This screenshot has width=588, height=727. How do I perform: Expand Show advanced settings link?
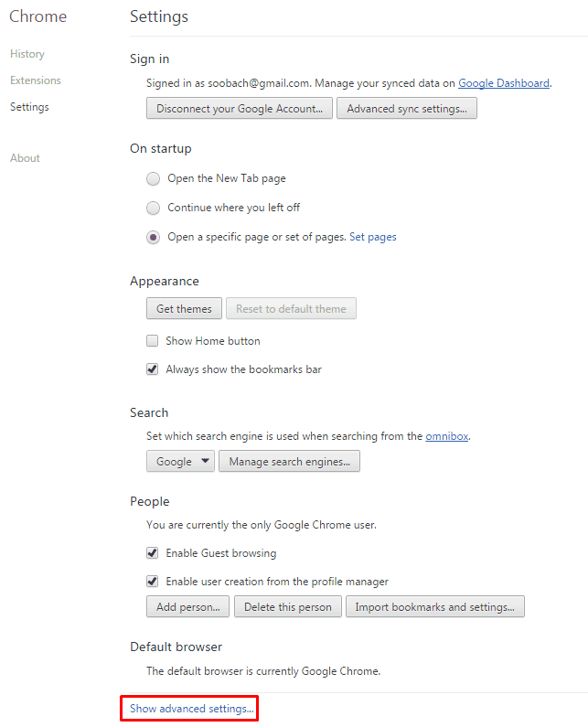(x=191, y=709)
